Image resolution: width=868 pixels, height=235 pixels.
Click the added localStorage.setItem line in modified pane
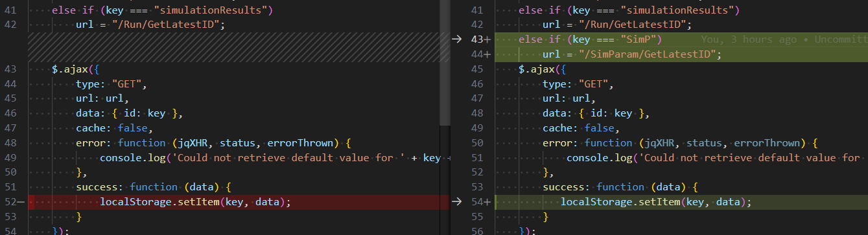656,202
